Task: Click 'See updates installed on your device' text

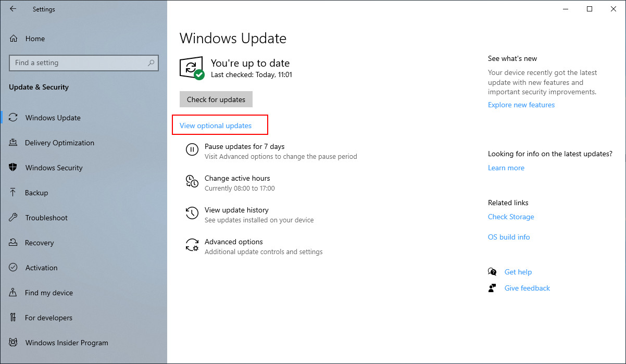Action: click(x=259, y=220)
